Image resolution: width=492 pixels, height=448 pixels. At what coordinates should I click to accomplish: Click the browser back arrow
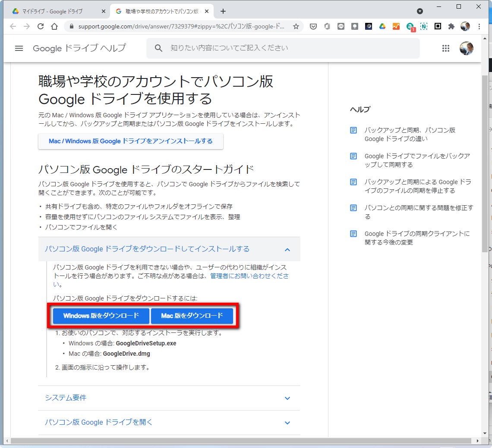13,26
